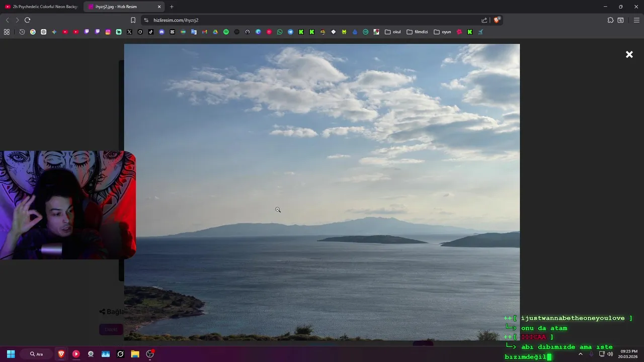644x362 pixels.
Task: Open the filmdizi bookmarks folder
Action: point(417,32)
